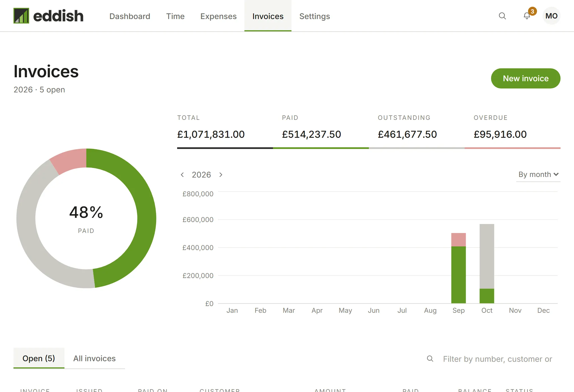Open the Settings nav item
574x392 pixels.
314,16
